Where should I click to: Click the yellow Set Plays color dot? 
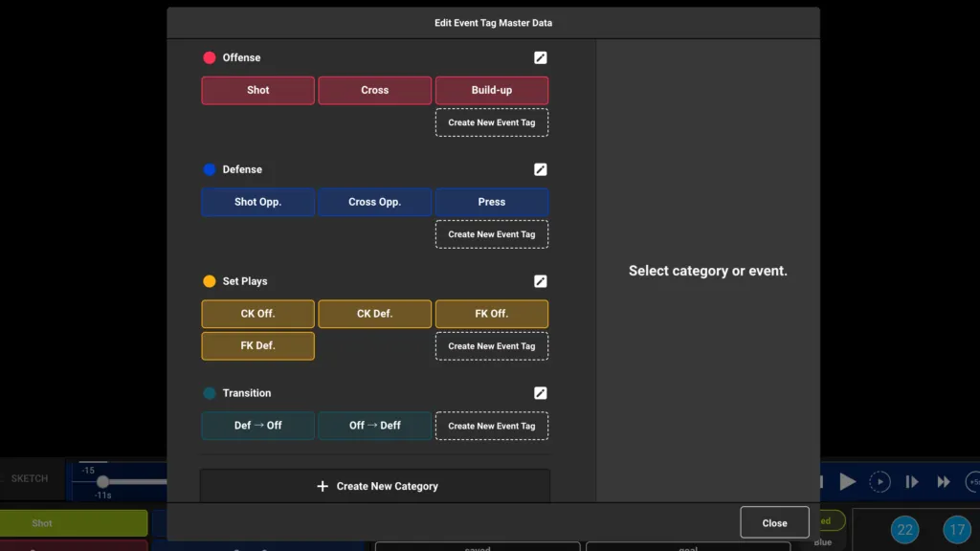(210, 281)
